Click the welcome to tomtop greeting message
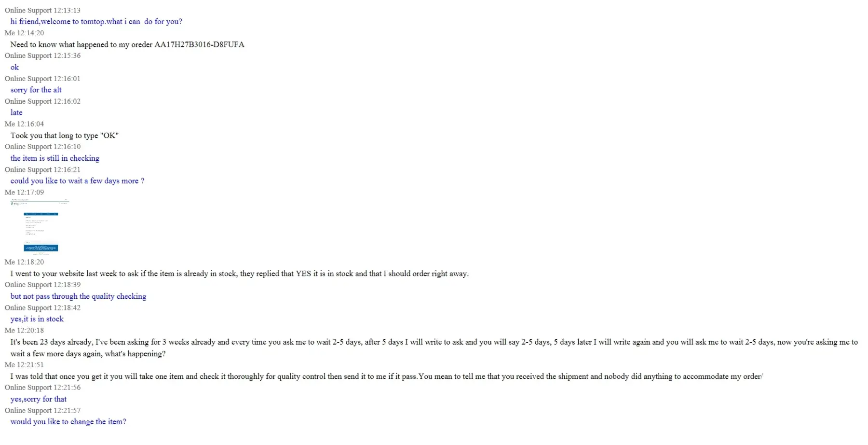 [96, 22]
